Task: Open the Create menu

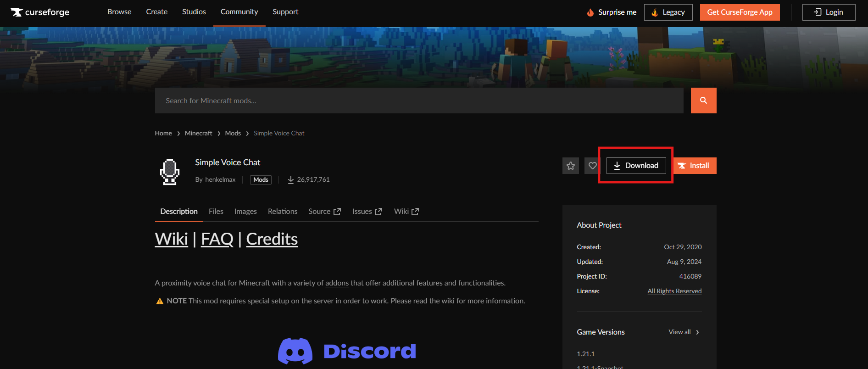Action: pyautogui.click(x=157, y=12)
